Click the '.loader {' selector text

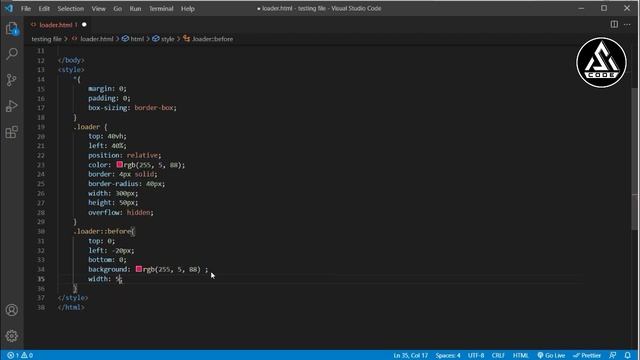pyautogui.click(x=90, y=127)
